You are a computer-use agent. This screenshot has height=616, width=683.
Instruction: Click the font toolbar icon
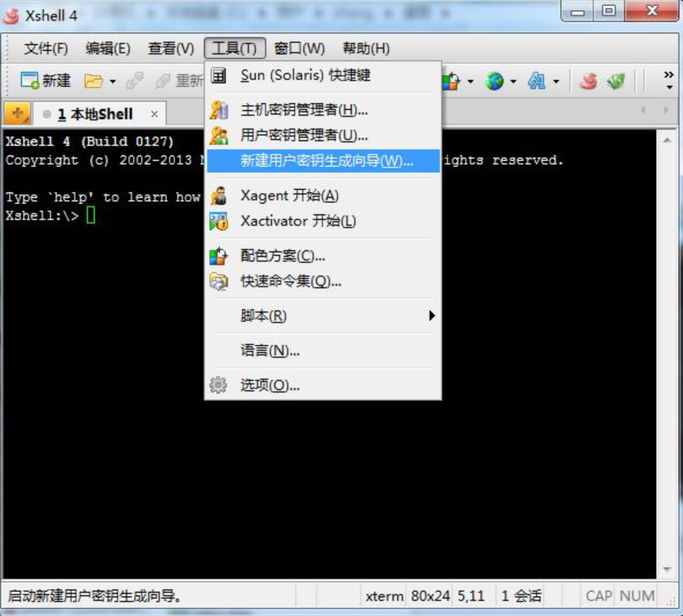pyautogui.click(x=537, y=81)
